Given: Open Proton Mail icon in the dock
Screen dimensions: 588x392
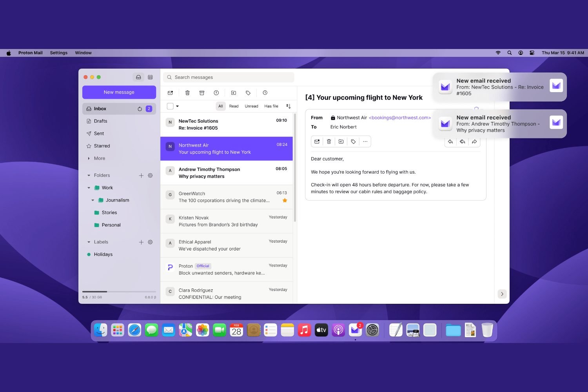Looking at the screenshot, I should tap(355, 330).
